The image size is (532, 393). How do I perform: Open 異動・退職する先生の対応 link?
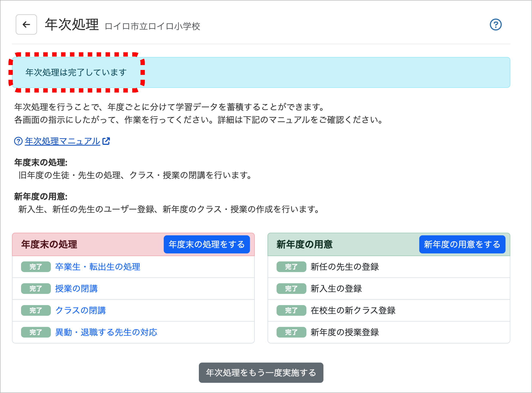coord(106,332)
